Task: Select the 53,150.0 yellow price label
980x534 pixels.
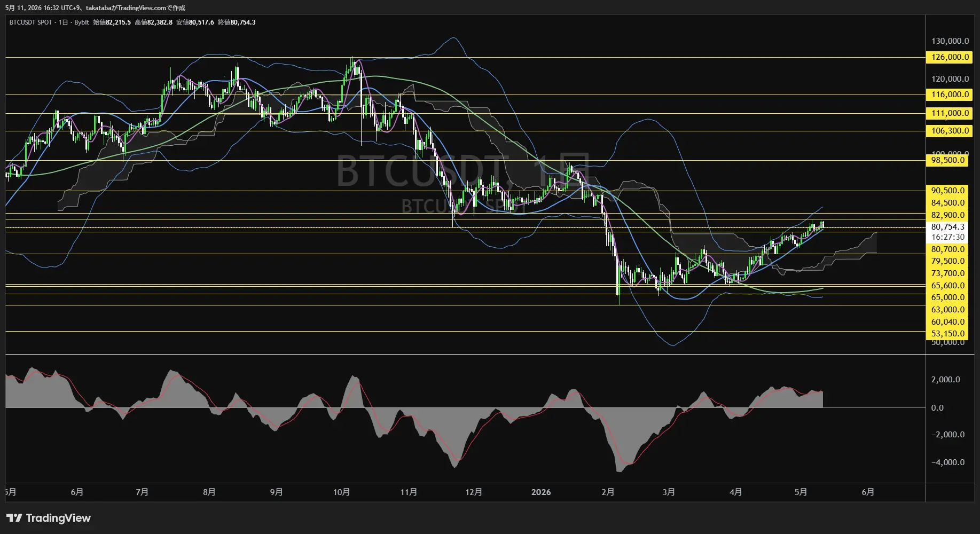Action: tap(947, 334)
